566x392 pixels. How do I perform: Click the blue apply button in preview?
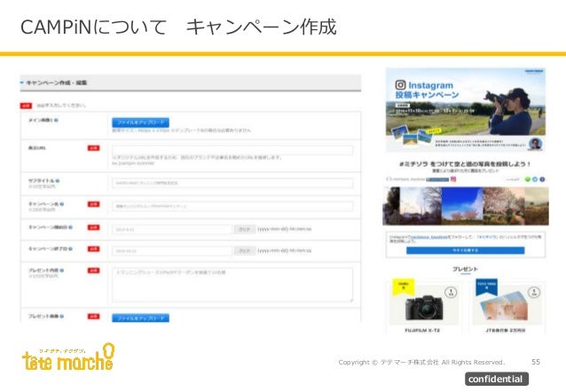pos(465,250)
